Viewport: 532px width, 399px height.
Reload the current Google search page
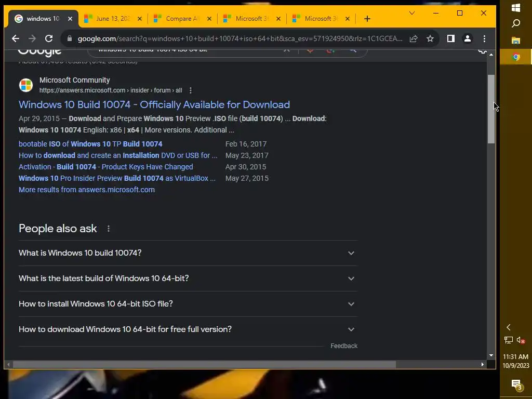click(49, 38)
